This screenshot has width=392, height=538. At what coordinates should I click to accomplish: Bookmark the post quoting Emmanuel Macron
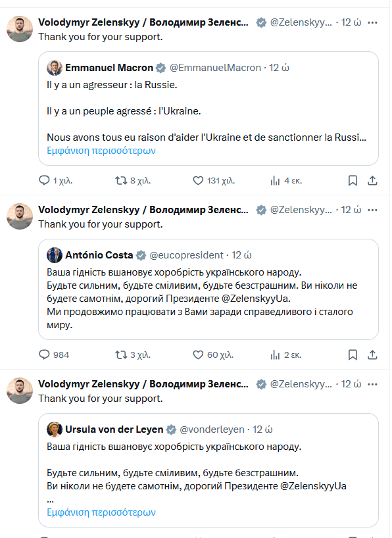click(353, 180)
